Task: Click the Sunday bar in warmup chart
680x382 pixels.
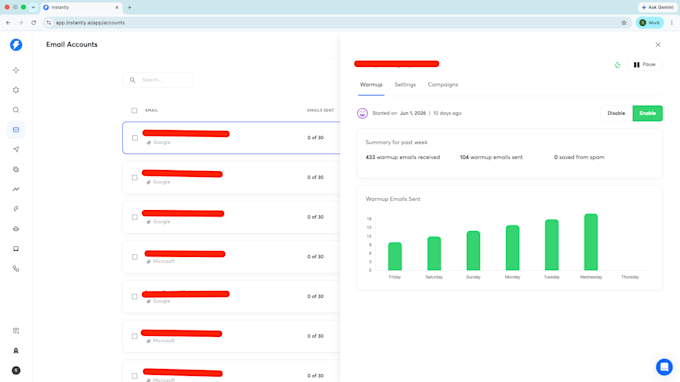Action: click(x=473, y=251)
